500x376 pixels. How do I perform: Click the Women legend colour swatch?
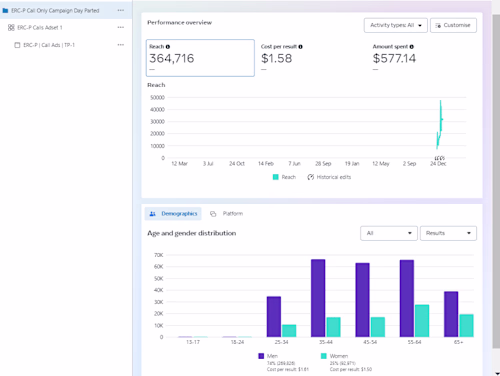click(323, 356)
